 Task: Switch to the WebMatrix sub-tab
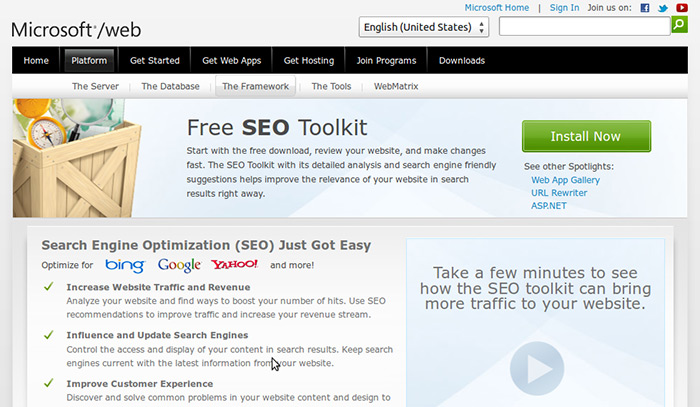coord(396,87)
